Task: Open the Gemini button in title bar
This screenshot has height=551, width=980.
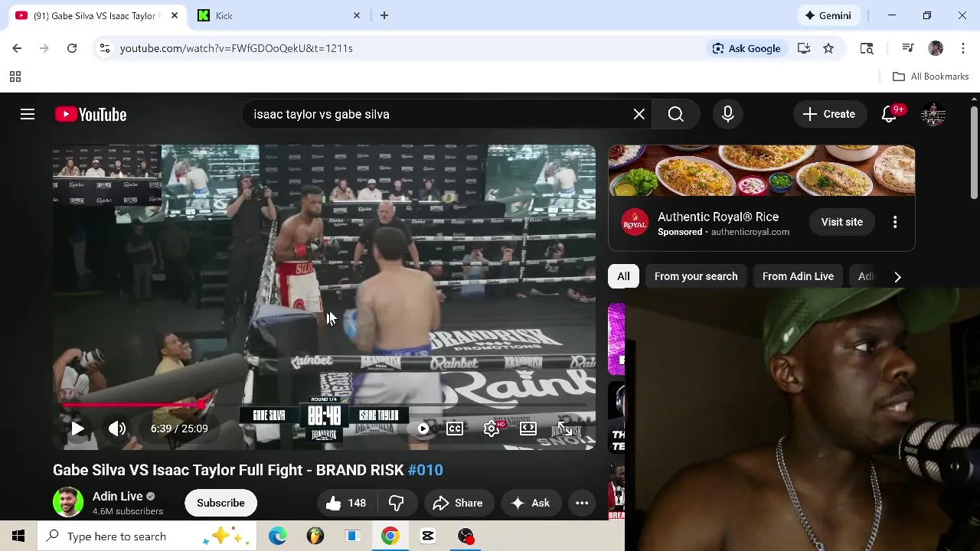Action: click(x=828, y=15)
